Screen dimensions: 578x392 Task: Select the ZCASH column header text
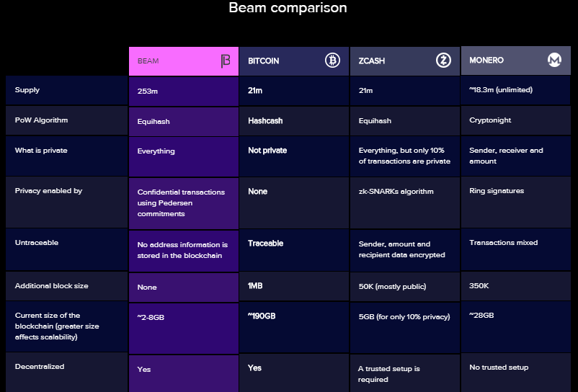(372, 61)
